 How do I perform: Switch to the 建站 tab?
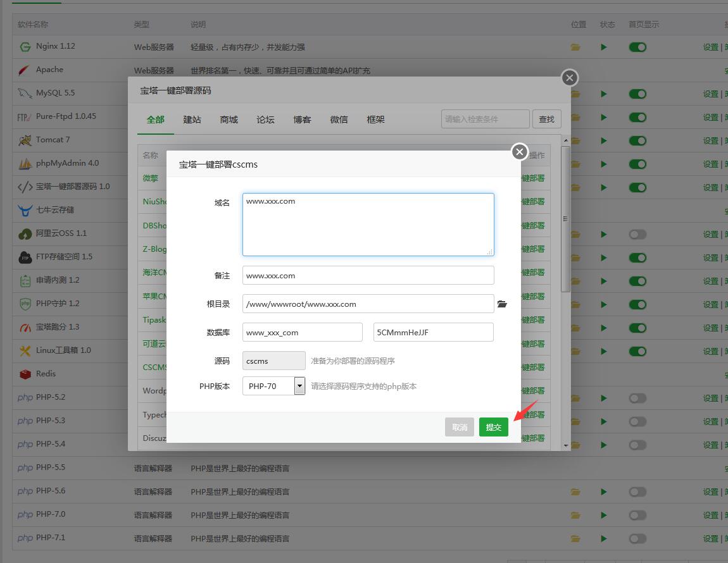(x=192, y=120)
